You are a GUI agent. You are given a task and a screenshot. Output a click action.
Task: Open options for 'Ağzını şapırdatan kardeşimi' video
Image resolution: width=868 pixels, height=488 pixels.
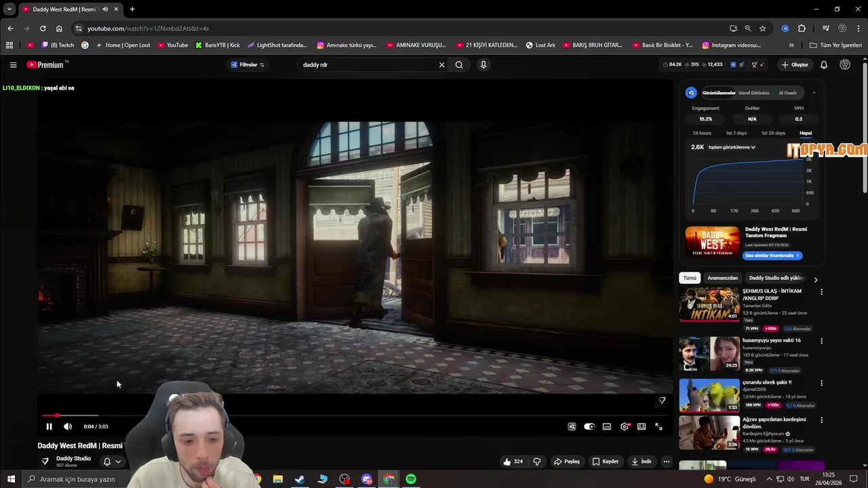(x=821, y=420)
